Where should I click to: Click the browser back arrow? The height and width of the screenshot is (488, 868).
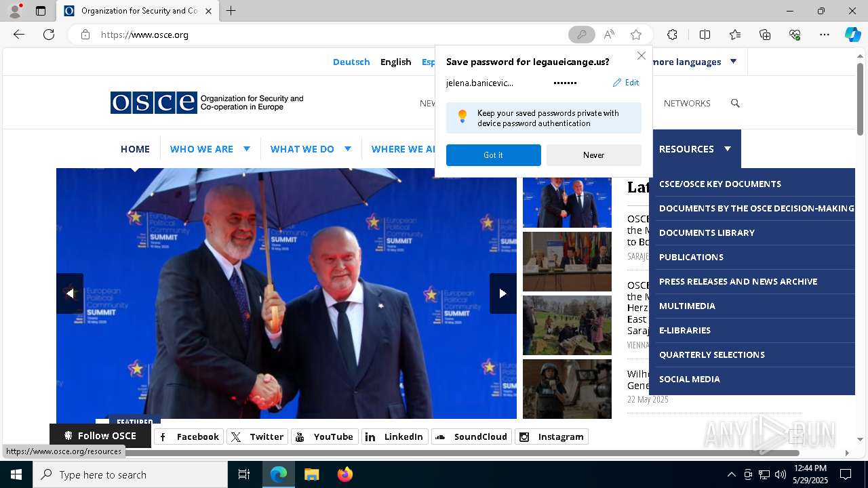[x=19, y=35]
